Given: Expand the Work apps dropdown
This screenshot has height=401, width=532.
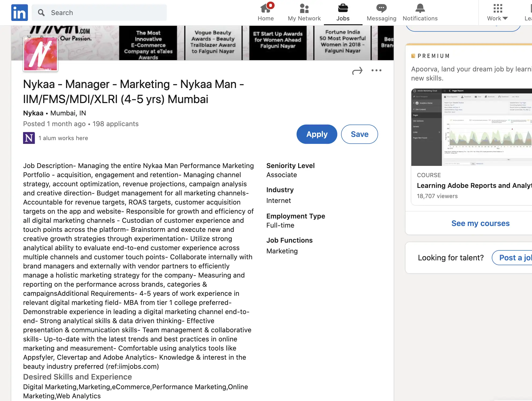Looking at the screenshot, I should (497, 12).
